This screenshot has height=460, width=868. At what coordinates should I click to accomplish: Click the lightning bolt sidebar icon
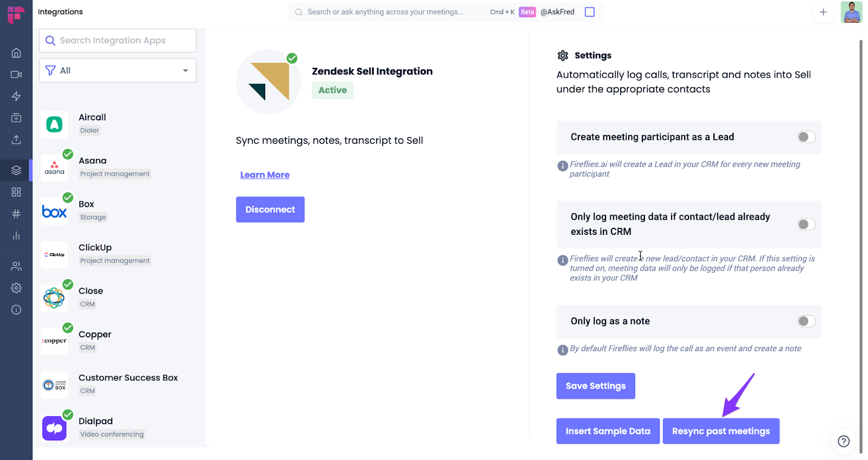pos(16,96)
